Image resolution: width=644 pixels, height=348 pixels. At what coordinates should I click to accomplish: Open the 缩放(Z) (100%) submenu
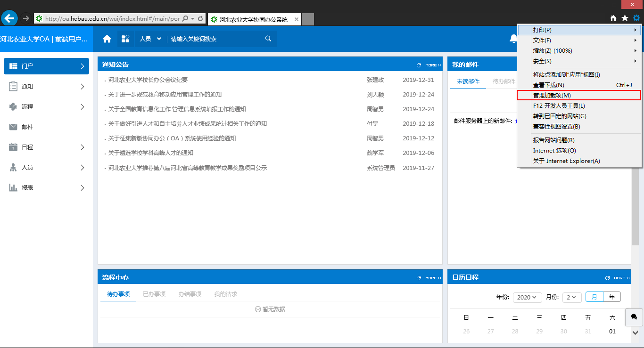[579, 51]
